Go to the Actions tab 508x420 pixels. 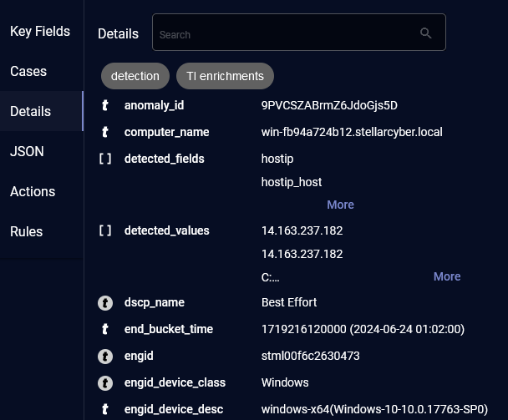coord(33,192)
